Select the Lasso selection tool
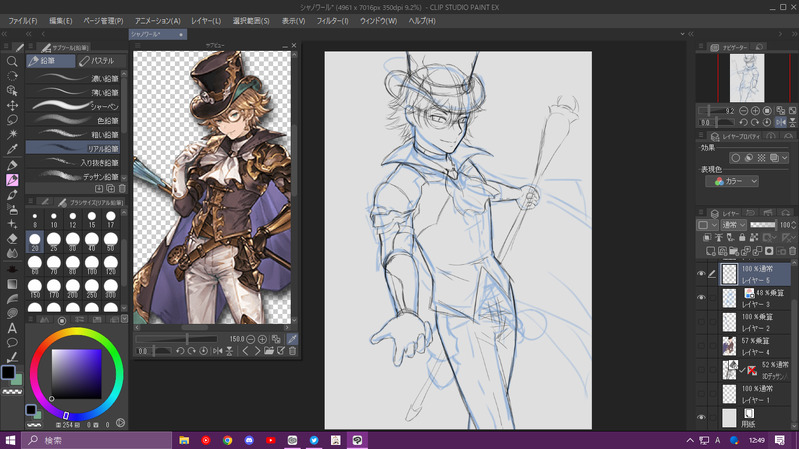 12,120
